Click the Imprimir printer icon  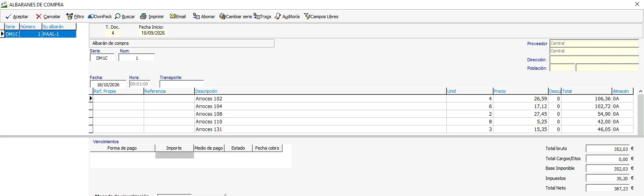pos(143,17)
